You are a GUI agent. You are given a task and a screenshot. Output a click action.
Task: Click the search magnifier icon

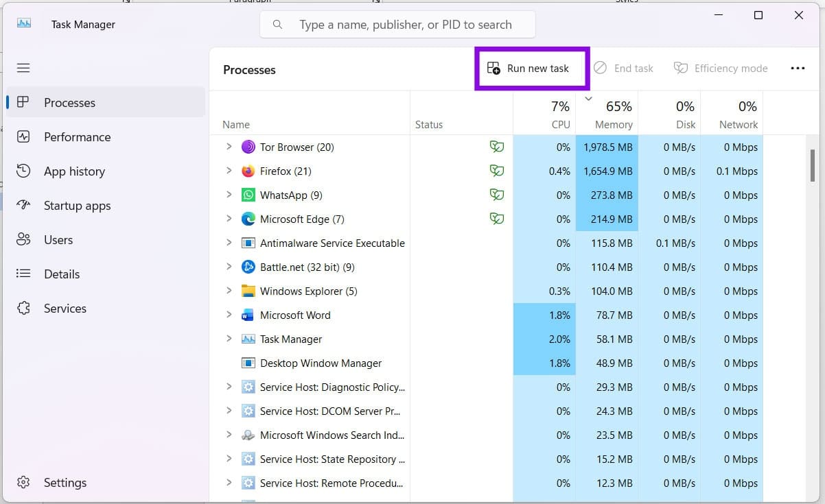point(277,25)
